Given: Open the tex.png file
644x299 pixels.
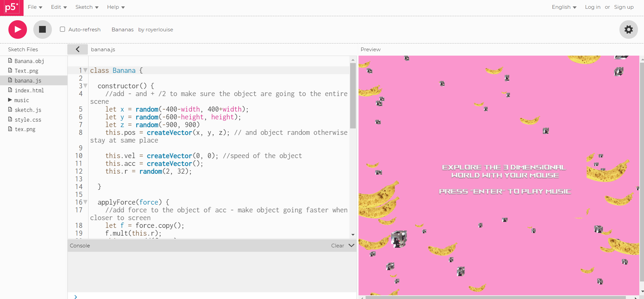Looking at the screenshot, I should coord(25,129).
